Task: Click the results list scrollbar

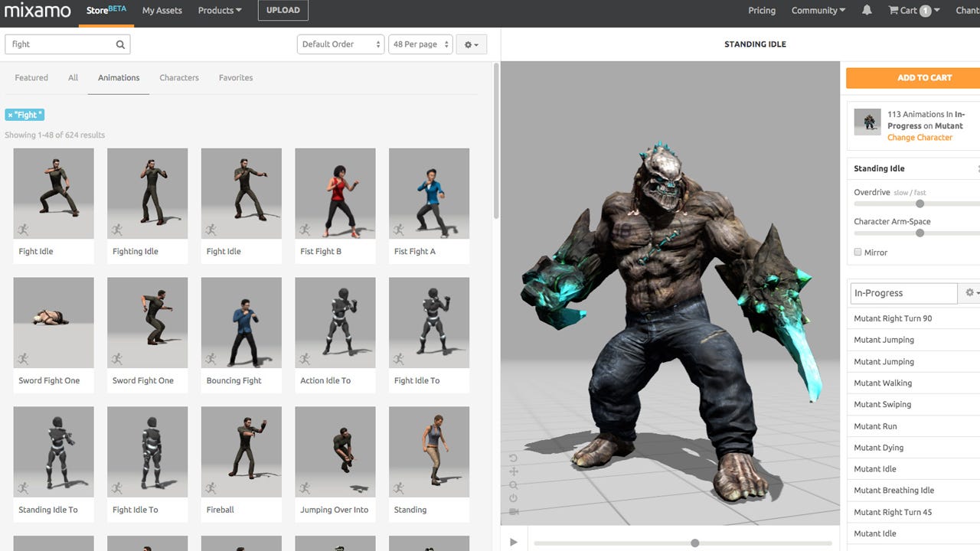Action: 496,142
